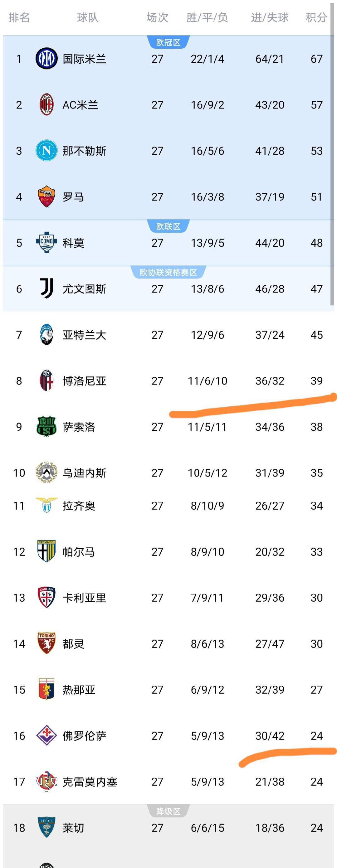The image size is (337, 868).
Task: Click the AC Milan crest icon
Action: point(46,105)
